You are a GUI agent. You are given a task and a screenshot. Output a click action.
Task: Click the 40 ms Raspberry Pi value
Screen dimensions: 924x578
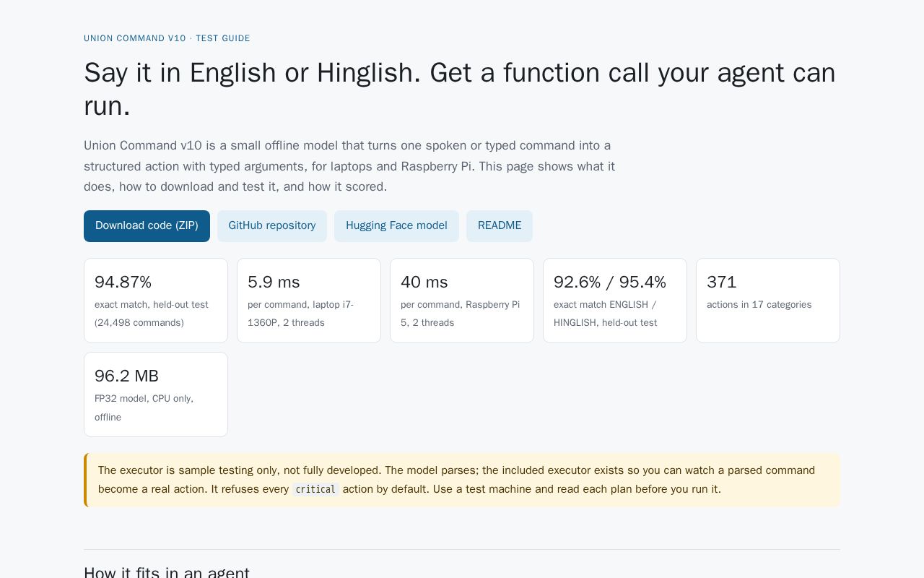tap(424, 282)
